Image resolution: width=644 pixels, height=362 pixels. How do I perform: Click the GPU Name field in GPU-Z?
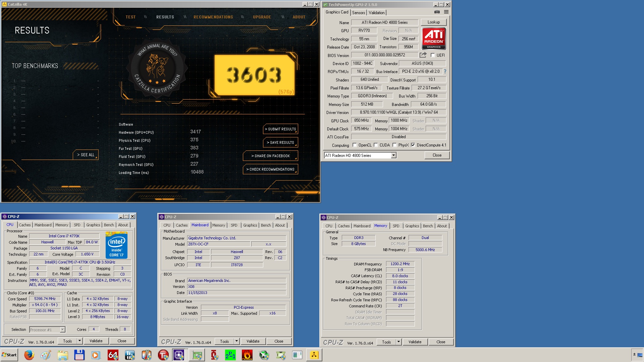(385, 22)
